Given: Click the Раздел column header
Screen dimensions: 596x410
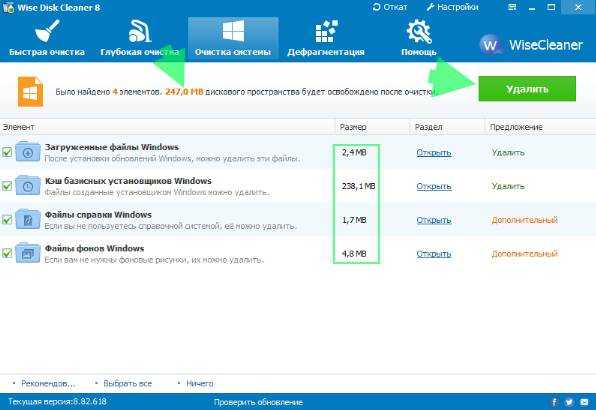Looking at the screenshot, I should [428, 127].
